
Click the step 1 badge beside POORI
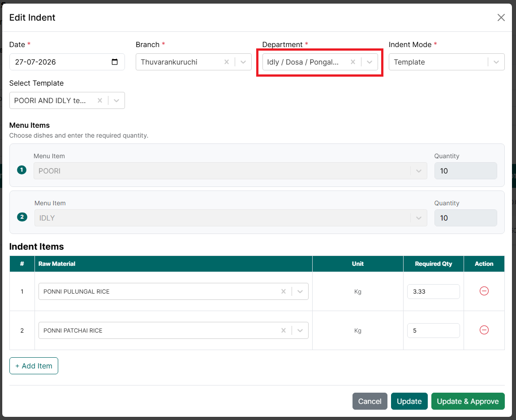(x=21, y=170)
